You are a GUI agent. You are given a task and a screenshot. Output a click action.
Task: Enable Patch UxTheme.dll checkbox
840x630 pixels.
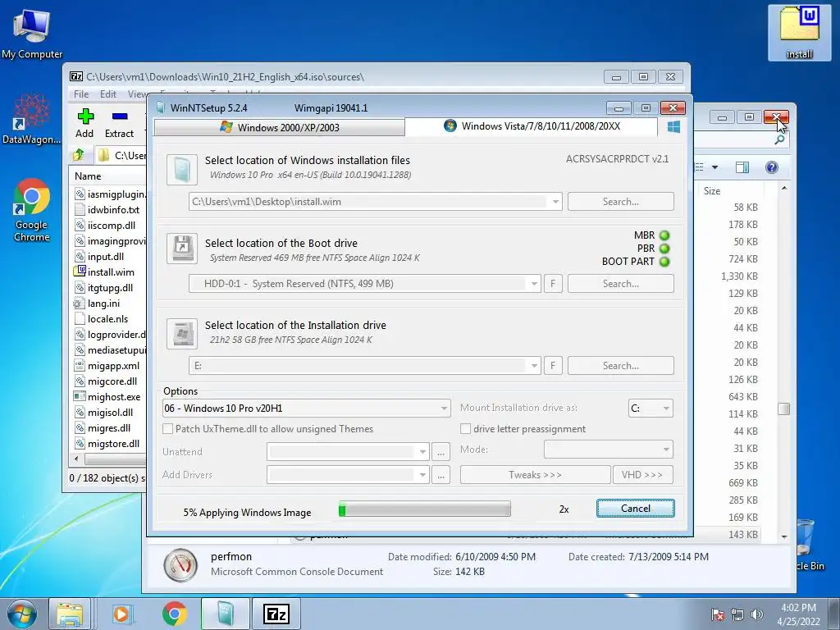tap(167, 428)
